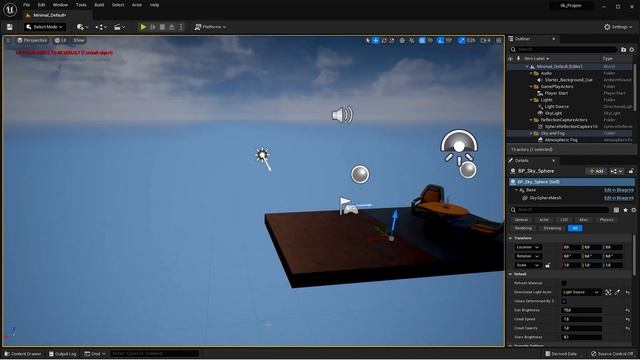Open the Add content (cube plus) toolbar button

(82, 27)
